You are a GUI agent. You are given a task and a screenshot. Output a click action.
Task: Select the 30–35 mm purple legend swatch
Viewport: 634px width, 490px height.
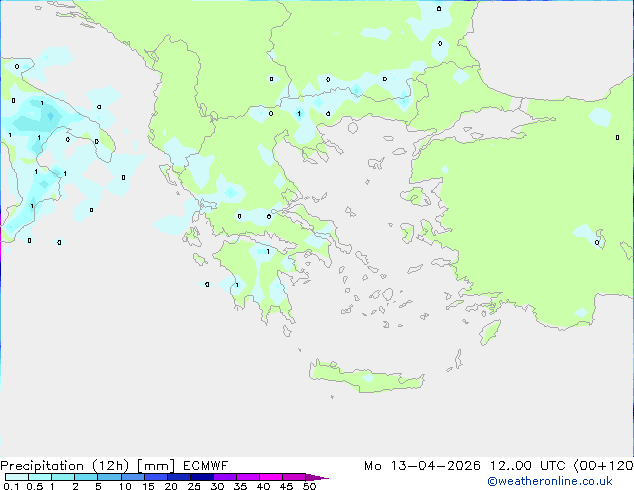(225, 477)
